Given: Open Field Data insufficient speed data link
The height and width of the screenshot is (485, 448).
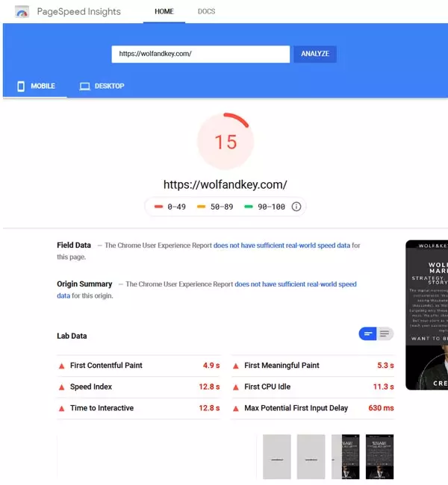Looking at the screenshot, I should pos(281,245).
